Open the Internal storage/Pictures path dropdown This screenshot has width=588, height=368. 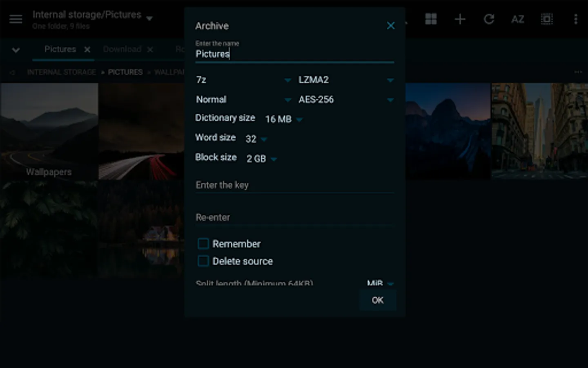pyautogui.click(x=92, y=19)
